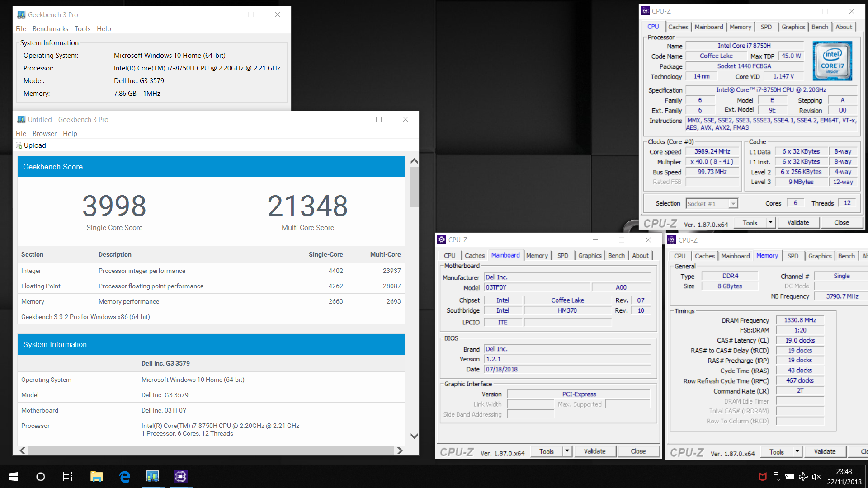
Task: Click Memory performance row in results table
Action: pos(211,302)
